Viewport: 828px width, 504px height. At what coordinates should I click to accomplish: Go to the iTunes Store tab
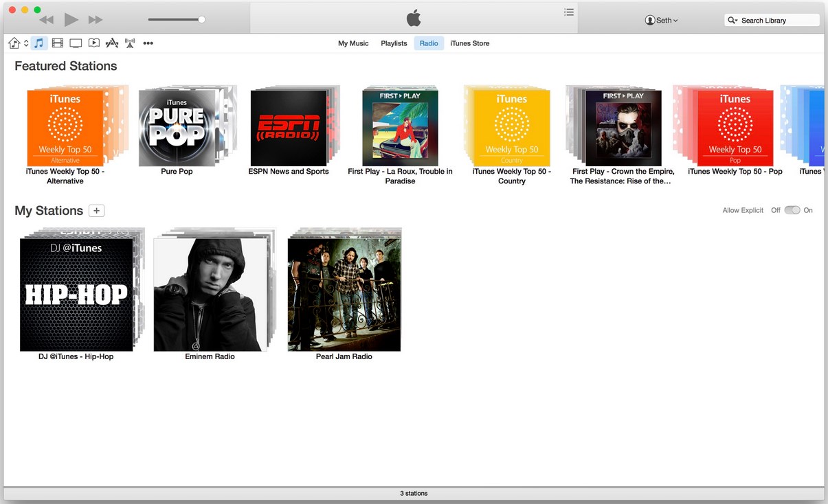pos(470,43)
